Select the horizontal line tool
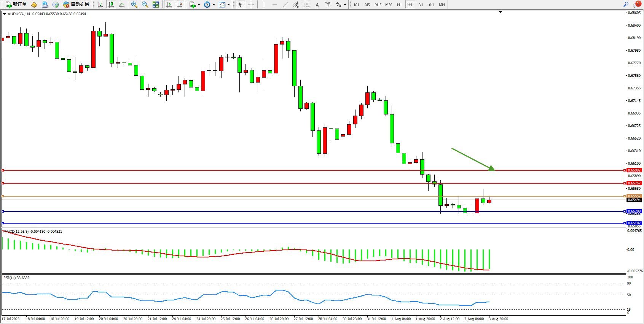Image resolution: width=644 pixels, height=324 pixels. 274,5
